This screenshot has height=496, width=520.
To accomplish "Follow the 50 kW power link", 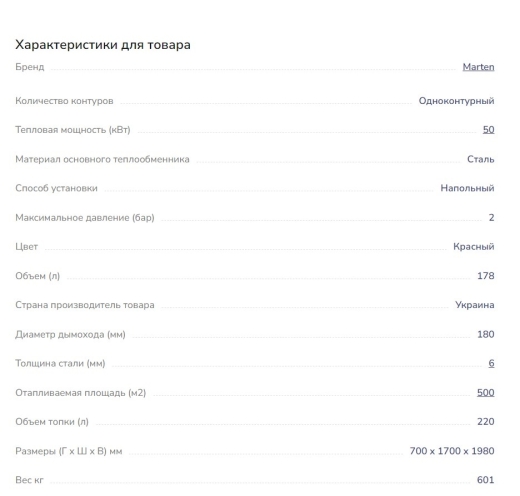I will (488, 129).
